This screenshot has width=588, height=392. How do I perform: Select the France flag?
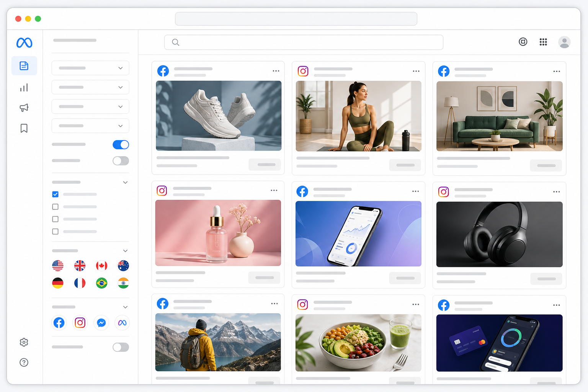coord(80,283)
